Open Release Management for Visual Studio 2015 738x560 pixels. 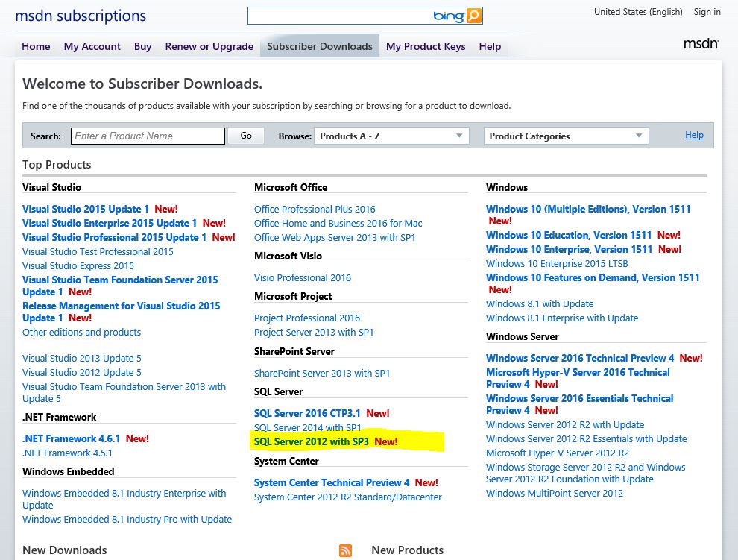[121, 312]
